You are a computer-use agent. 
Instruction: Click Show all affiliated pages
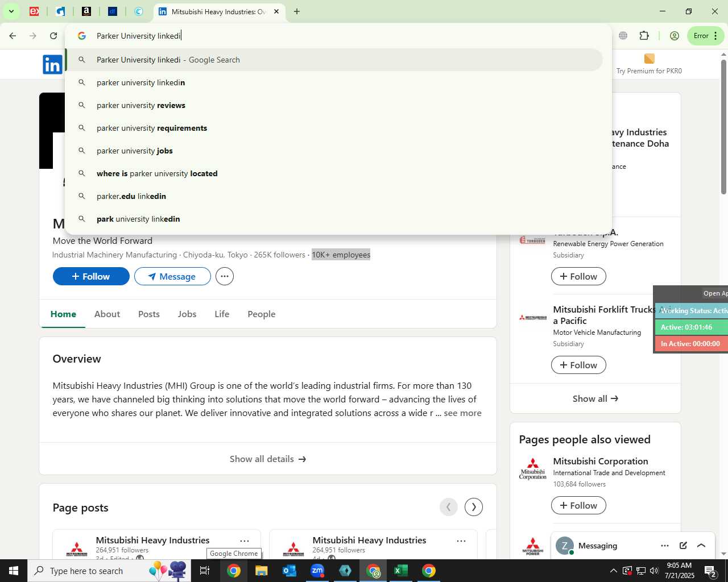click(x=595, y=398)
